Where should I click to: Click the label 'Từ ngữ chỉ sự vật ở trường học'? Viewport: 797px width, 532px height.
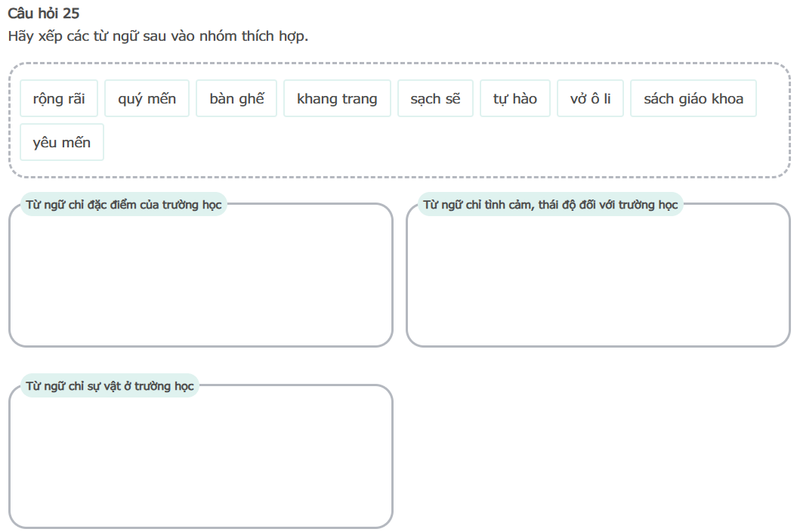click(110, 386)
